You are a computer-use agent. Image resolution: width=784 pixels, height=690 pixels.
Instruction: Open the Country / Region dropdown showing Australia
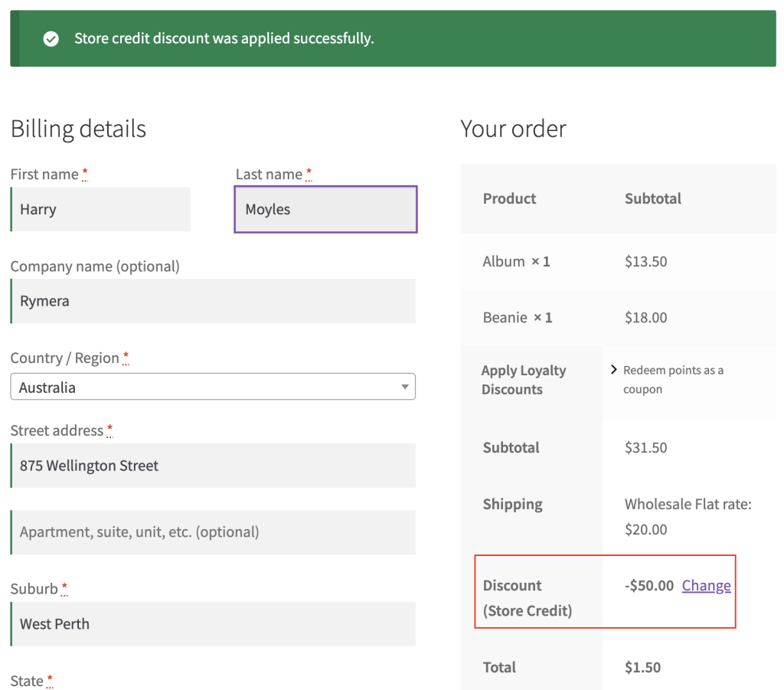(213, 387)
